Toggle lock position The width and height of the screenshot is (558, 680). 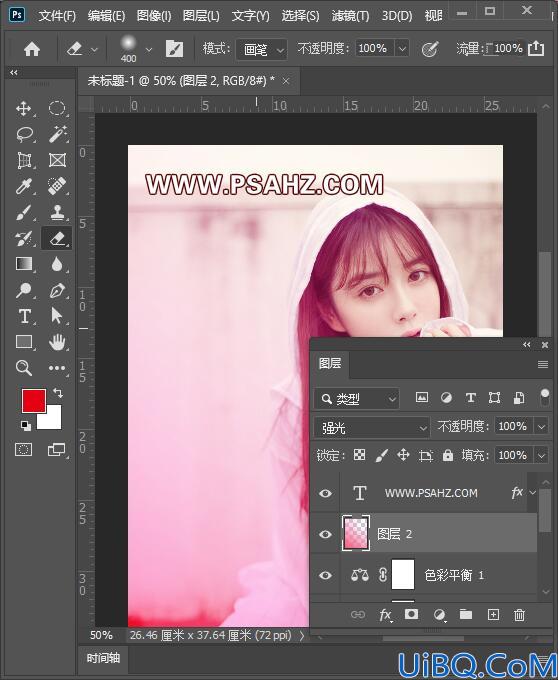(x=404, y=455)
